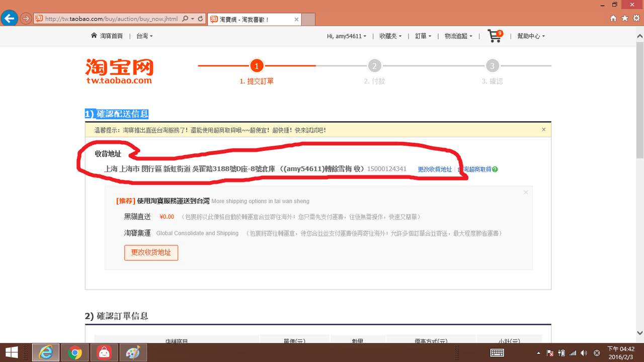Expand the 幫助中心 dropdown
644x362 pixels.
pos(531,36)
